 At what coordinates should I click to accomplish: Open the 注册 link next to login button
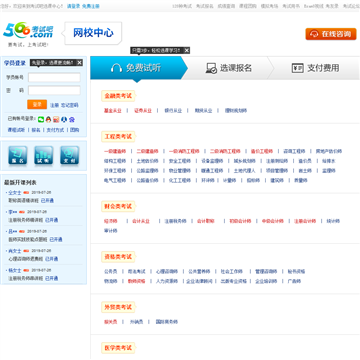pyautogui.click(x=54, y=105)
